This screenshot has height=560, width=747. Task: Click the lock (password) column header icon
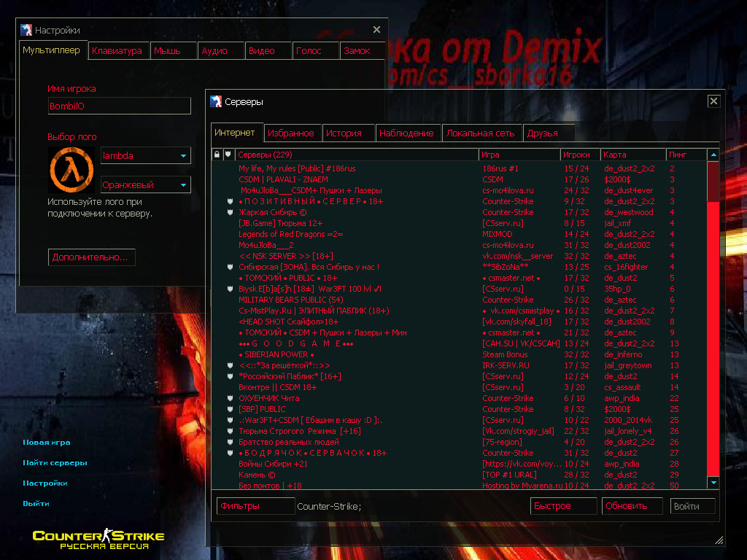(217, 155)
